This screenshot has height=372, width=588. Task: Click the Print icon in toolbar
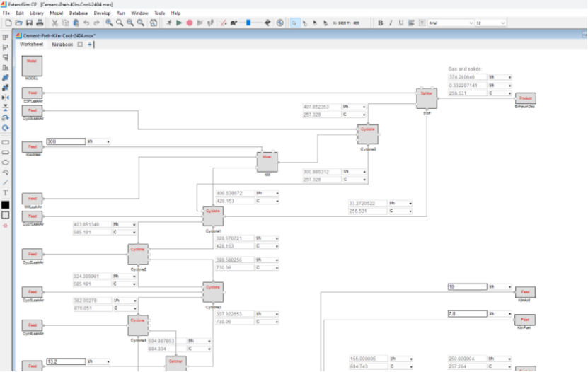40,23
